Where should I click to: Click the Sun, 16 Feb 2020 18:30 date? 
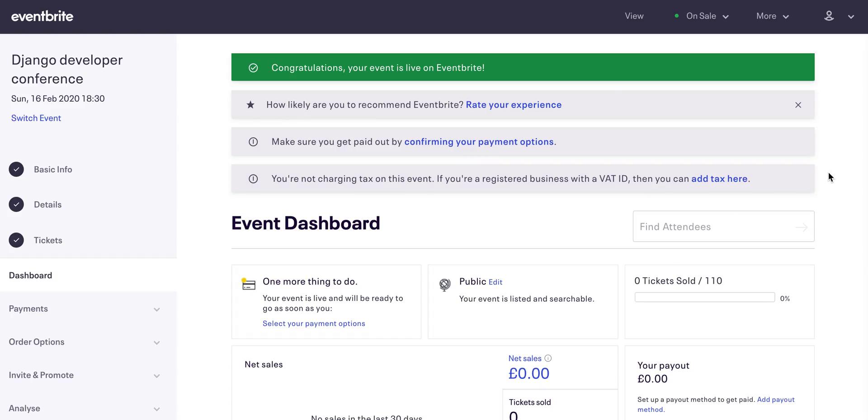[x=58, y=98]
